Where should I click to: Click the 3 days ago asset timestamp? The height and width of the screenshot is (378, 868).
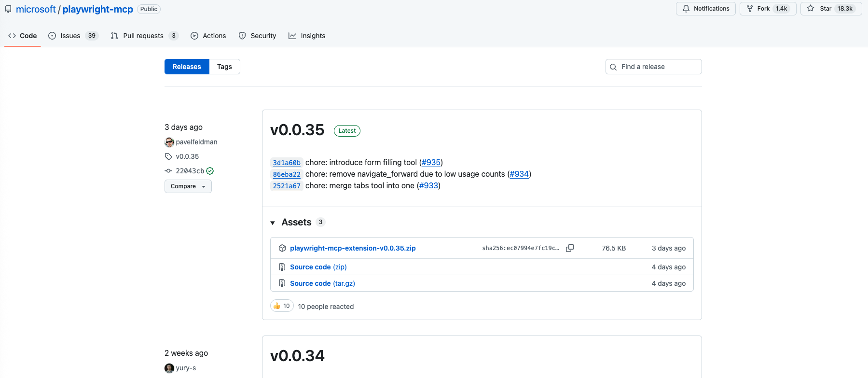669,248
